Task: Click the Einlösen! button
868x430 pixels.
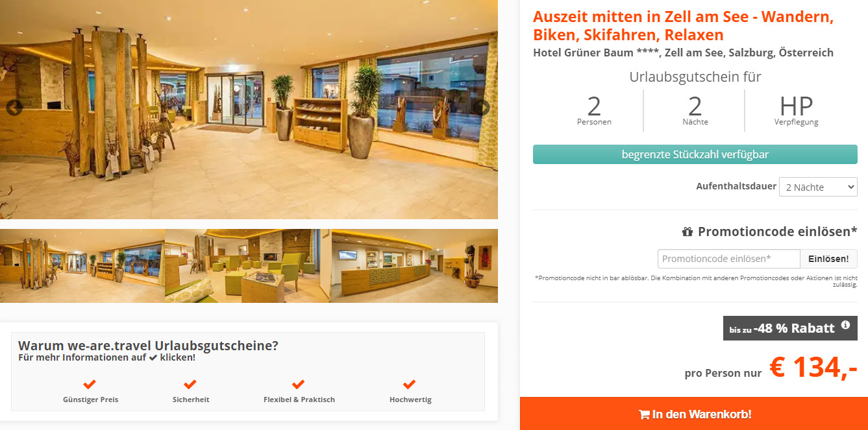Action: pos(828,259)
